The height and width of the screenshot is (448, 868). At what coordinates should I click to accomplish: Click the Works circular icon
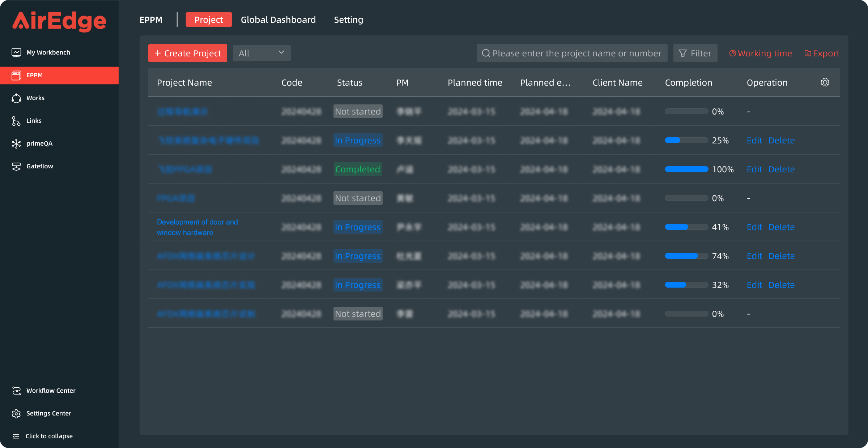[x=16, y=98]
